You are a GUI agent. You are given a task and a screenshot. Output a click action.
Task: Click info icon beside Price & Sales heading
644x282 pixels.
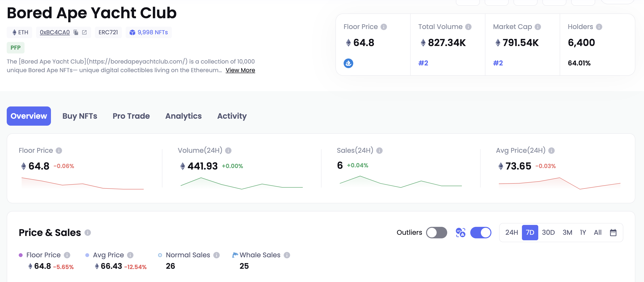click(87, 232)
